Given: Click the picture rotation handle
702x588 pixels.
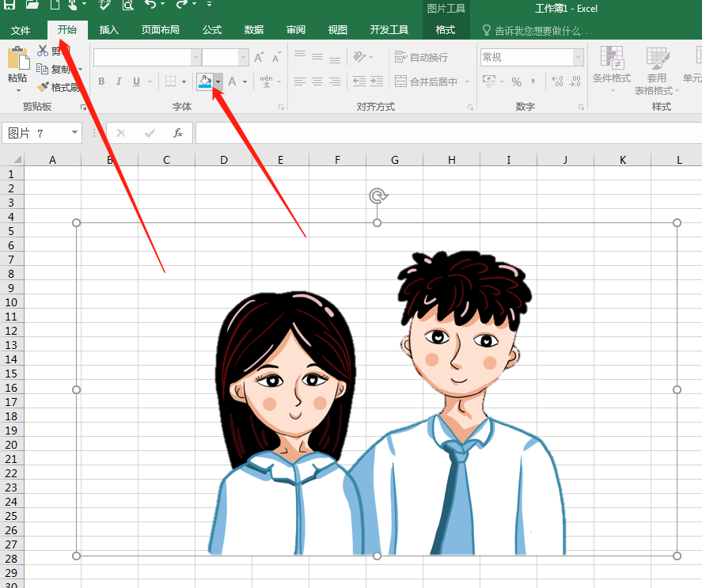Looking at the screenshot, I should (x=378, y=195).
